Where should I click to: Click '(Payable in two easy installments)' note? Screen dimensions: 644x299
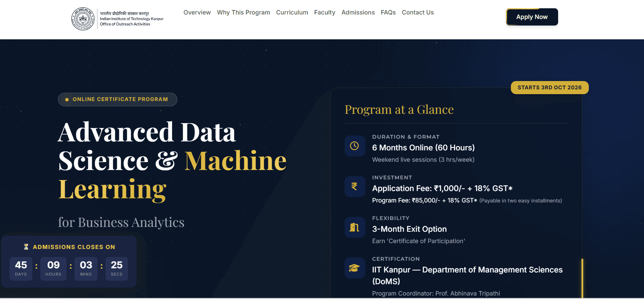(521, 201)
